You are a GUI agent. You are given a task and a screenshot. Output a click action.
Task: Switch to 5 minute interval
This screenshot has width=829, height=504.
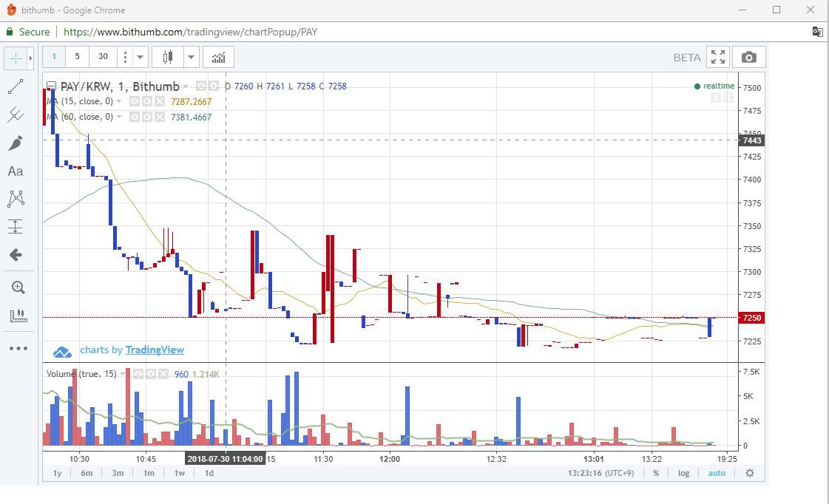click(x=77, y=57)
